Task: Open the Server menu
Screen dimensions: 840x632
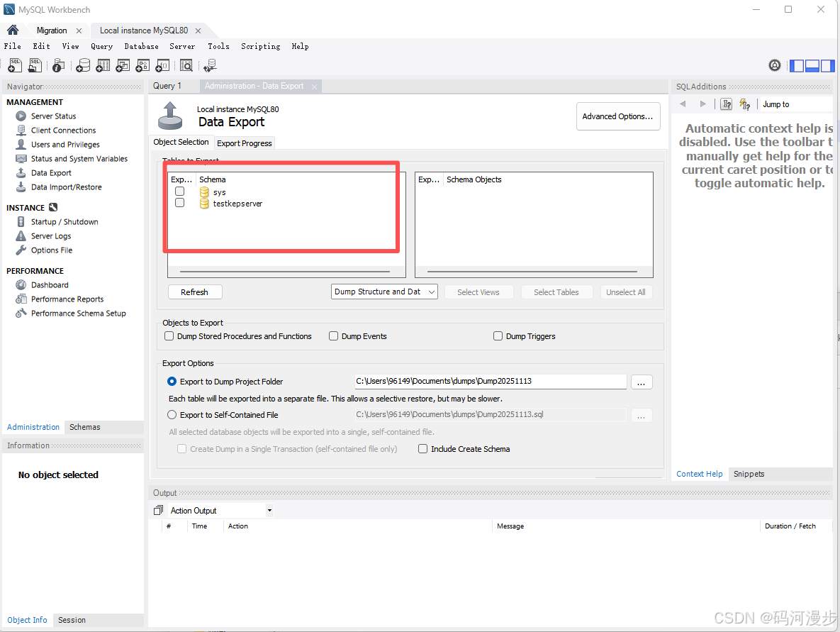Action: (x=182, y=46)
